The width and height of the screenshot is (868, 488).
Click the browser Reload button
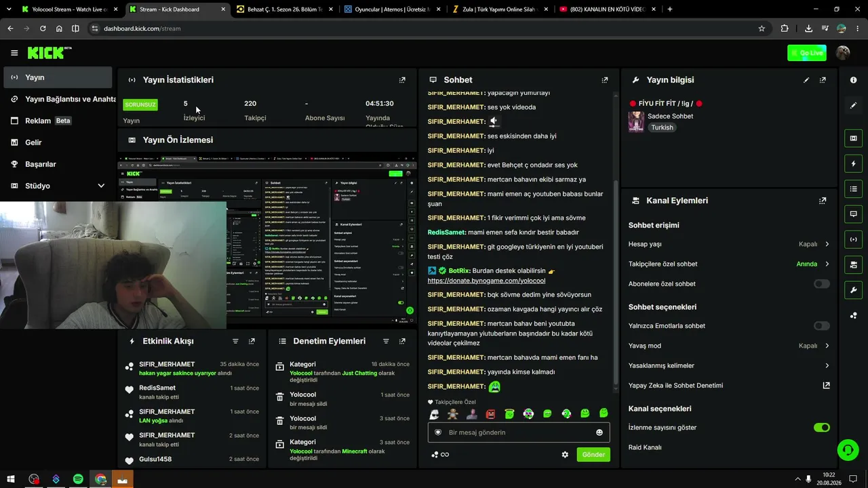pyautogui.click(x=43, y=28)
